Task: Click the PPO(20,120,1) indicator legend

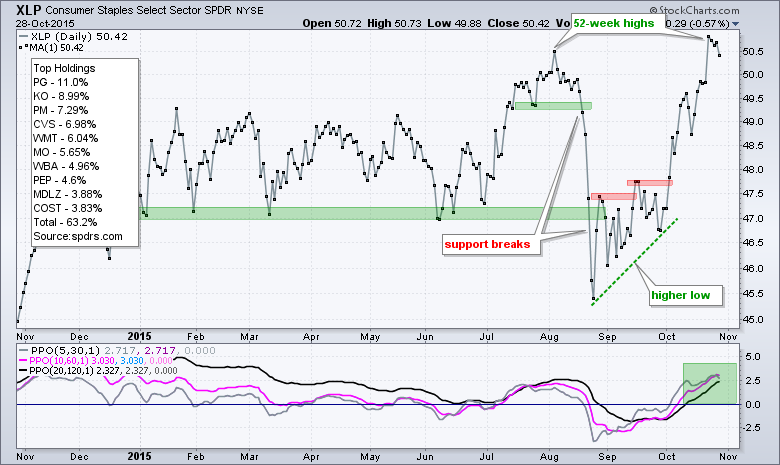Action: [x=98, y=371]
